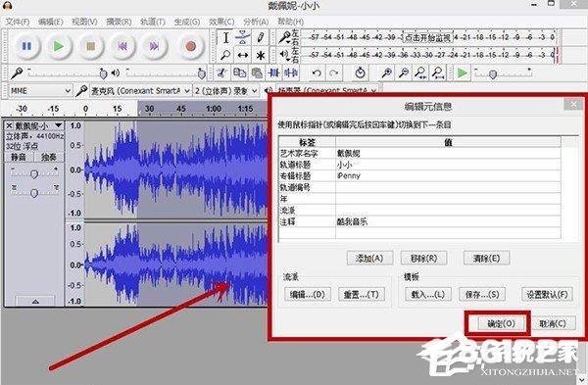Click the red Record button

190,46
